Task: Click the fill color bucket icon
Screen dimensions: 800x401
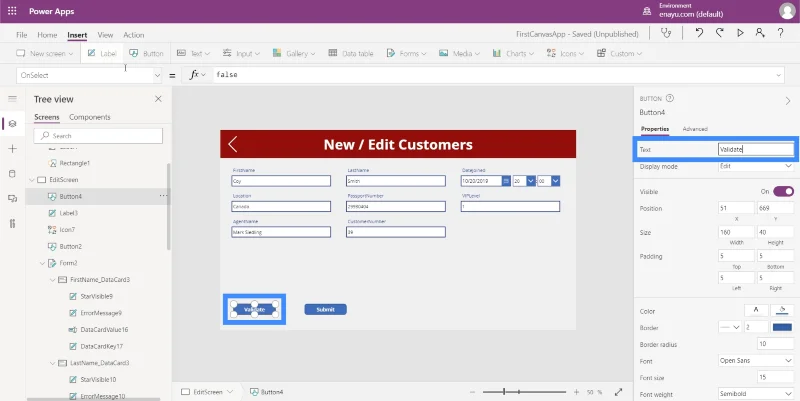Action: [782, 311]
